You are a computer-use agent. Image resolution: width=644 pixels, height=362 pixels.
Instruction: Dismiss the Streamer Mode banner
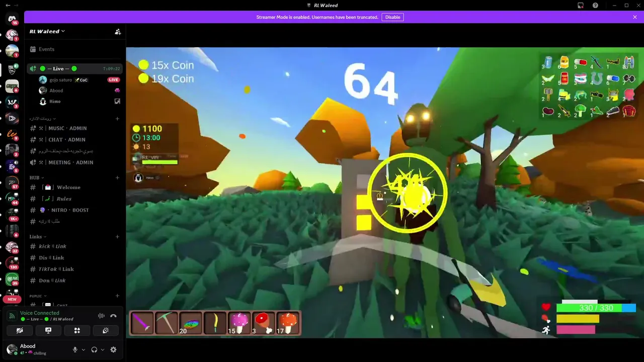point(635,17)
